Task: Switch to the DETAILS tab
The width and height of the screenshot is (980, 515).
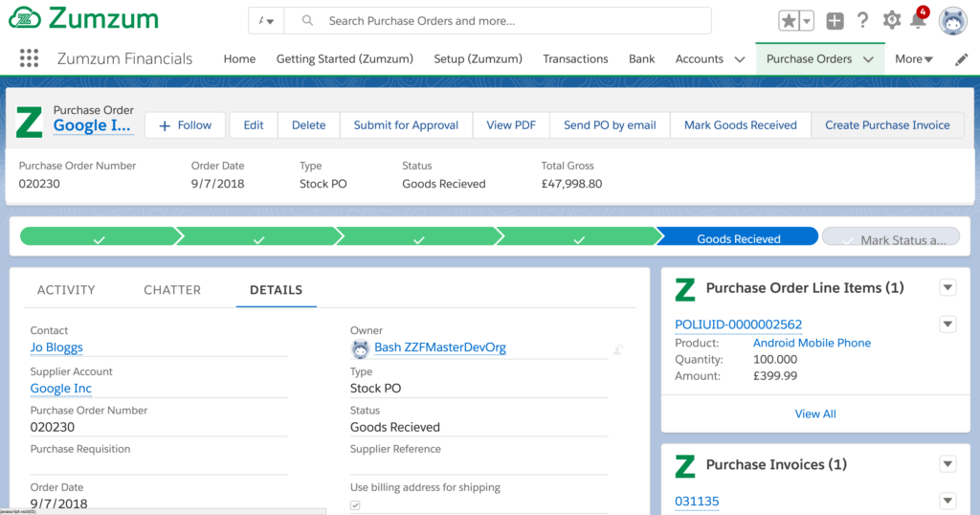Action: pyautogui.click(x=277, y=290)
